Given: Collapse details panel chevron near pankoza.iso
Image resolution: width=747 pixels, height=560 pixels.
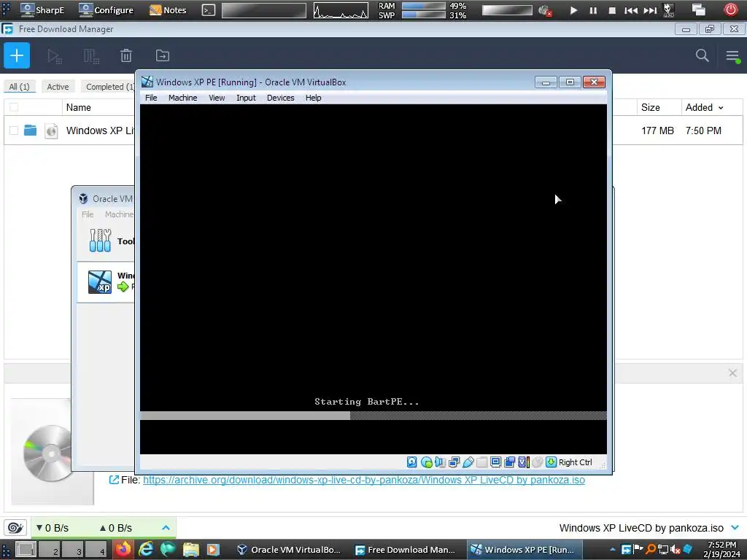Looking at the screenshot, I should tap(735, 528).
